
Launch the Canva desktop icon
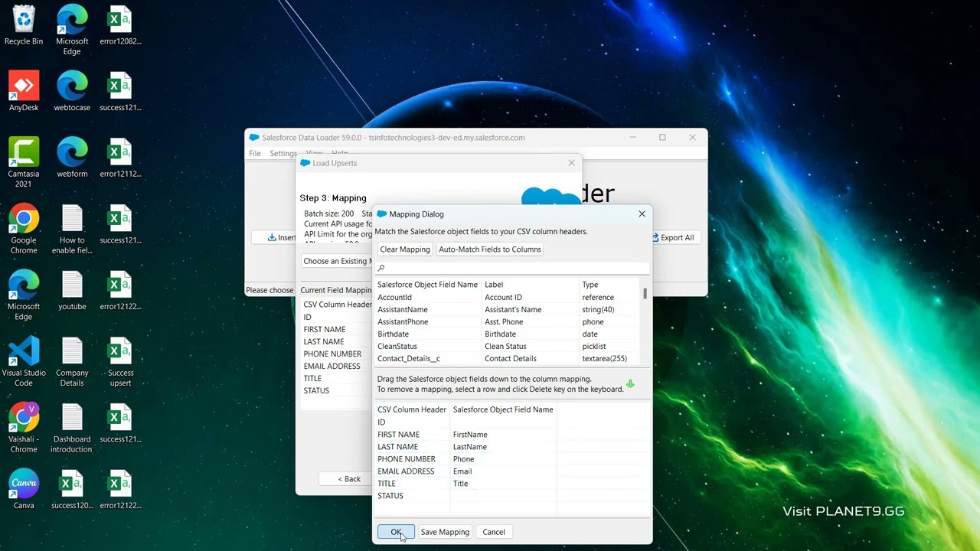pyautogui.click(x=24, y=490)
